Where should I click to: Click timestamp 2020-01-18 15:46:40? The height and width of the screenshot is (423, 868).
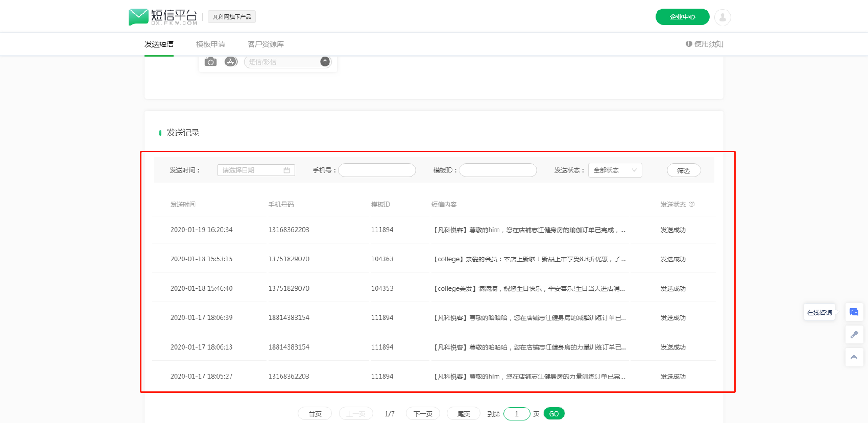click(x=201, y=288)
